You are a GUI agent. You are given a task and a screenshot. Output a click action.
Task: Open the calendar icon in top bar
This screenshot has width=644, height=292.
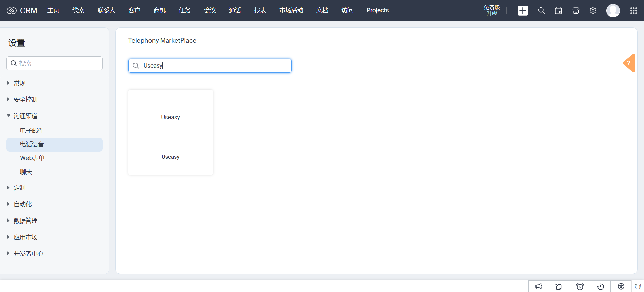point(558,11)
